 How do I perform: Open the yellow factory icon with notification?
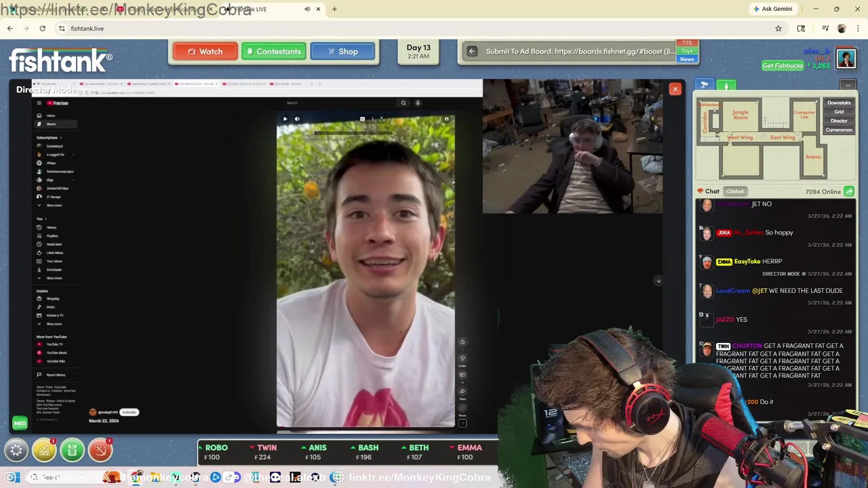click(44, 450)
